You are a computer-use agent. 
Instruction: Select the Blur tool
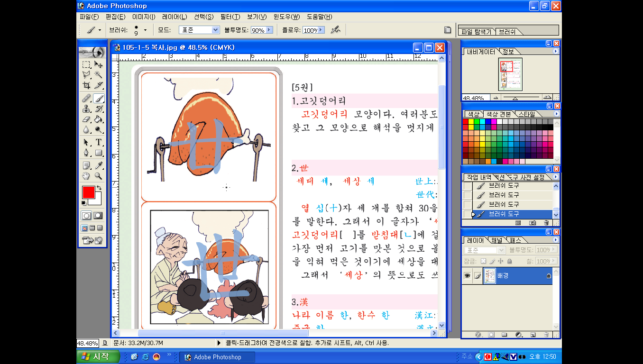(x=86, y=130)
